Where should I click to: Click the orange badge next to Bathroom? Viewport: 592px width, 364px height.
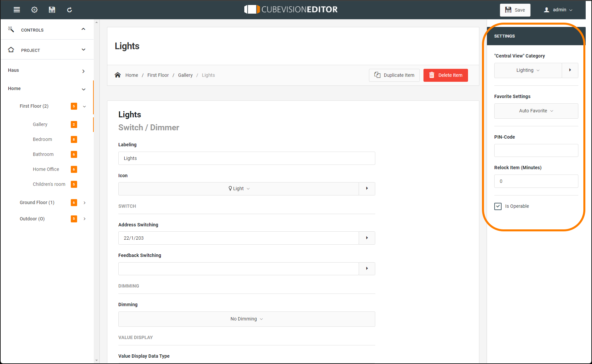74,154
